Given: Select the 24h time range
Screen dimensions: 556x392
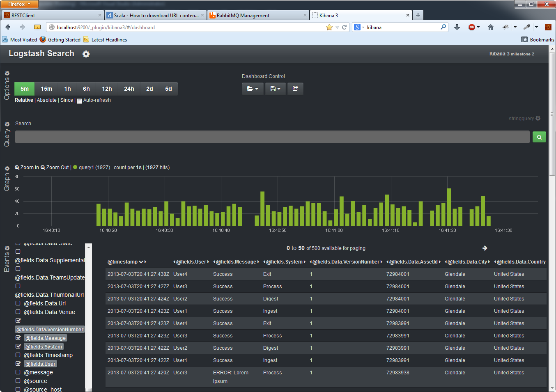Looking at the screenshot, I should click(x=129, y=89).
